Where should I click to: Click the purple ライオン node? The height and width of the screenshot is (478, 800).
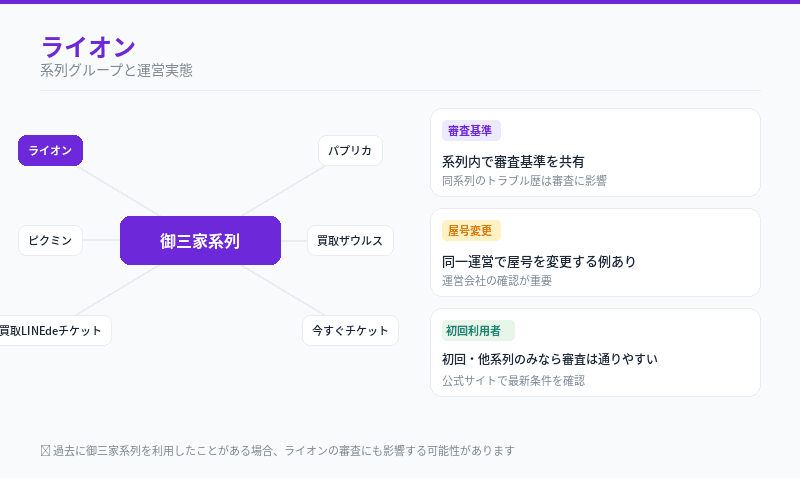pos(51,150)
